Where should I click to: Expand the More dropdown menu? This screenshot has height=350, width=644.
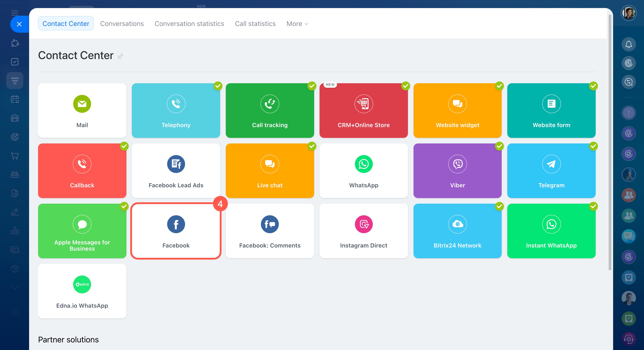pos(297,23)
